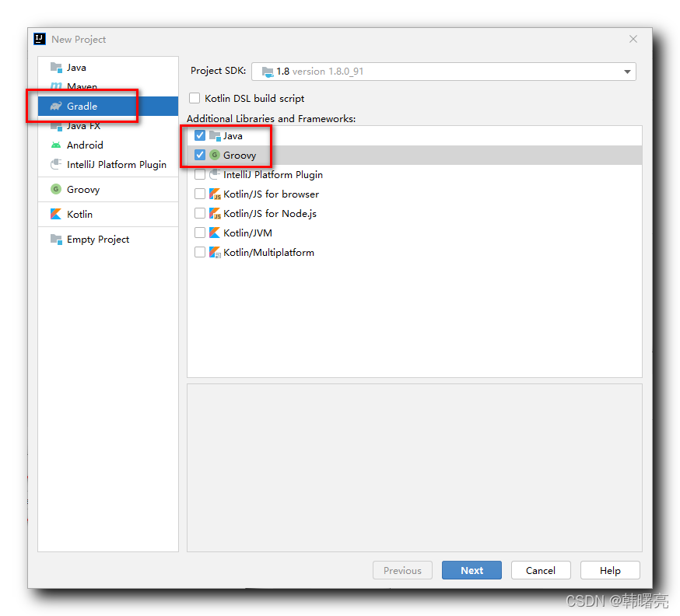Click the Kotlin/JVM icon
680x616 pixels.
point(215,233)
